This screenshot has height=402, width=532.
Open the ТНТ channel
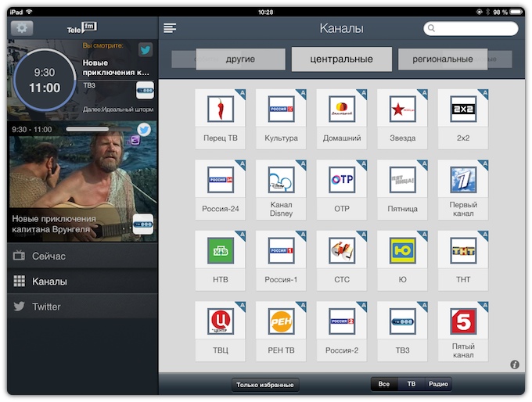(x=463, y=260)
